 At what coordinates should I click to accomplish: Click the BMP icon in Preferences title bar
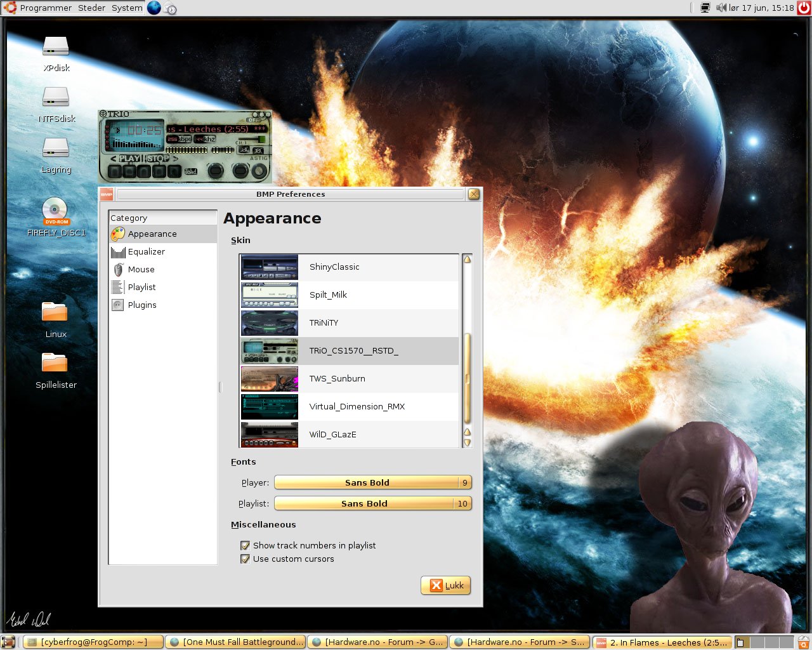[106, 194]
